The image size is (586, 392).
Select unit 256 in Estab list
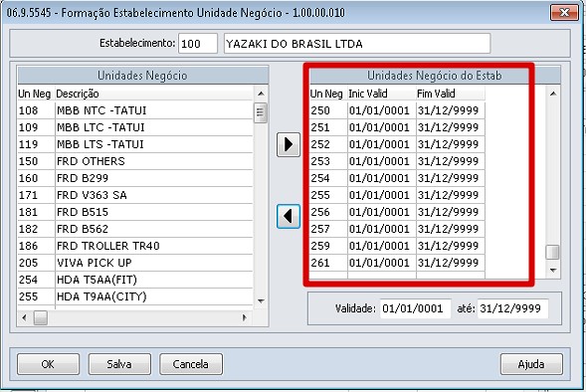[397, 212]
